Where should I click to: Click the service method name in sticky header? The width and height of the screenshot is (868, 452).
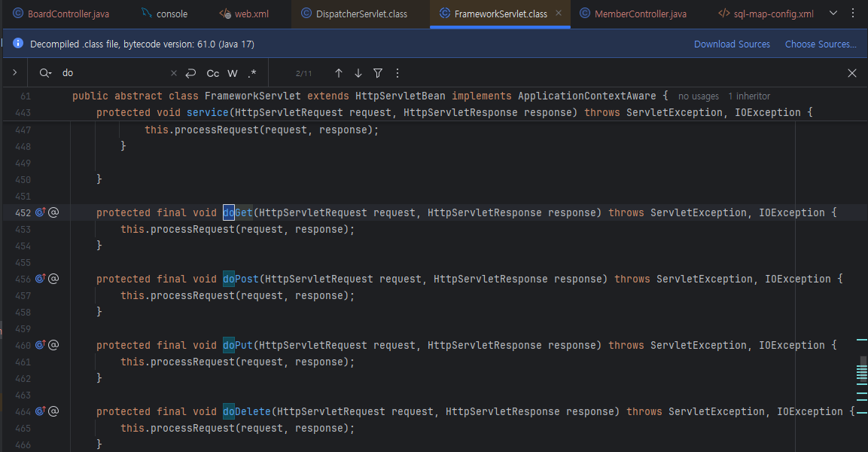pos(208,112)
